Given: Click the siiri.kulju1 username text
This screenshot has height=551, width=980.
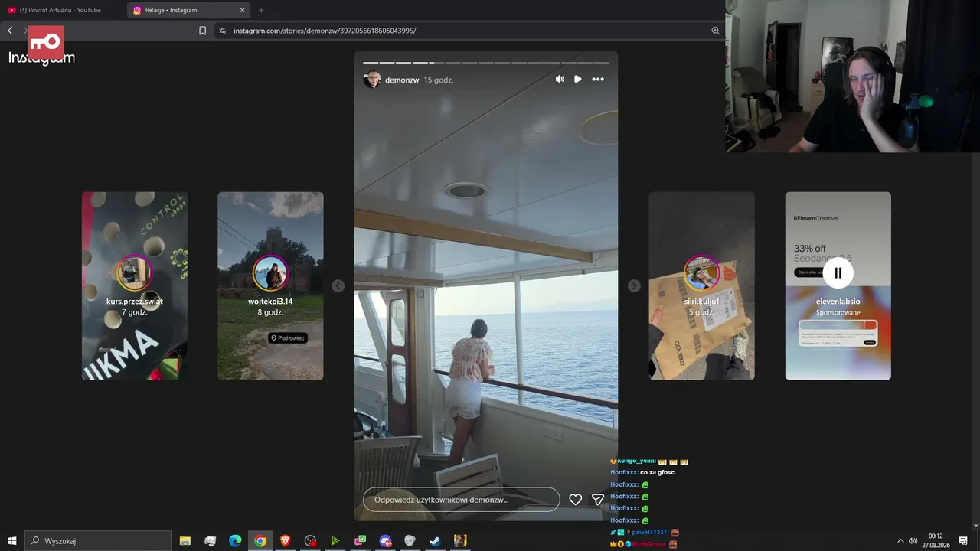Looking at the screenshot, I should [701, 302].
